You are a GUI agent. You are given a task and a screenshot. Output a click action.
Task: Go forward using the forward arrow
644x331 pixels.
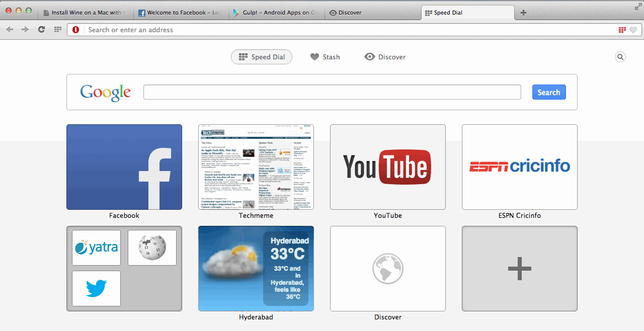[25, 30]
